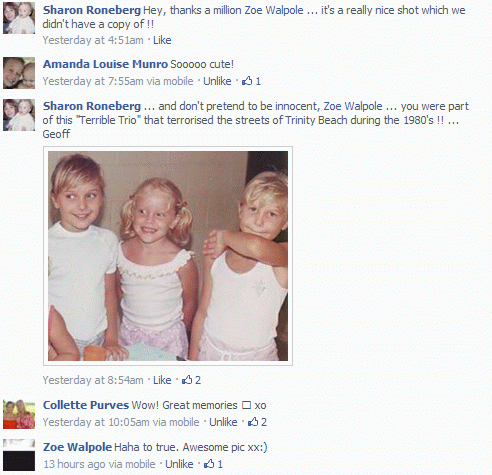Like Sharon's comment posted at 4:51am
The height and width of the screenshot is (475, 492).
tap(162, 40)
